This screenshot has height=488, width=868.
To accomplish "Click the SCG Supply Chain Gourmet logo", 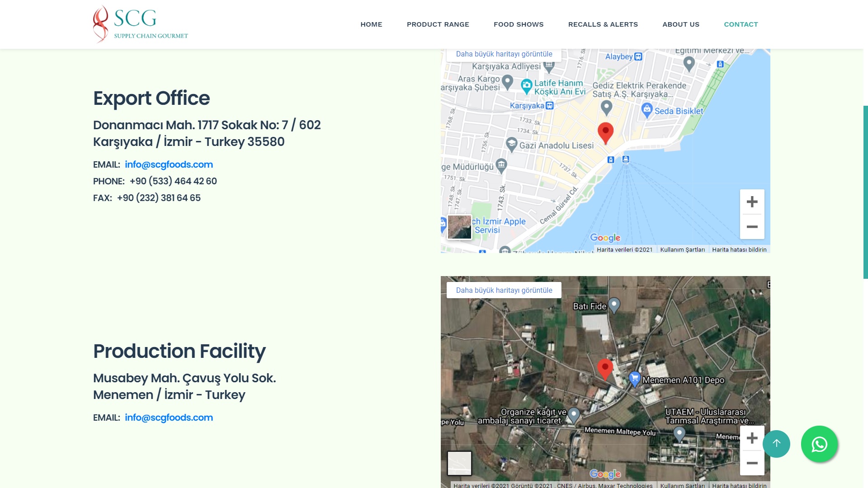I will [140, 24].
